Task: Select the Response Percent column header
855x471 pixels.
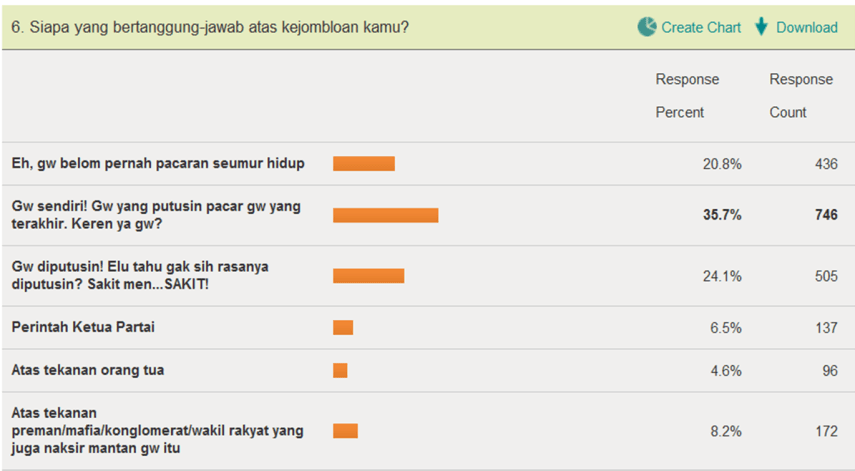Action: (687, 96)
